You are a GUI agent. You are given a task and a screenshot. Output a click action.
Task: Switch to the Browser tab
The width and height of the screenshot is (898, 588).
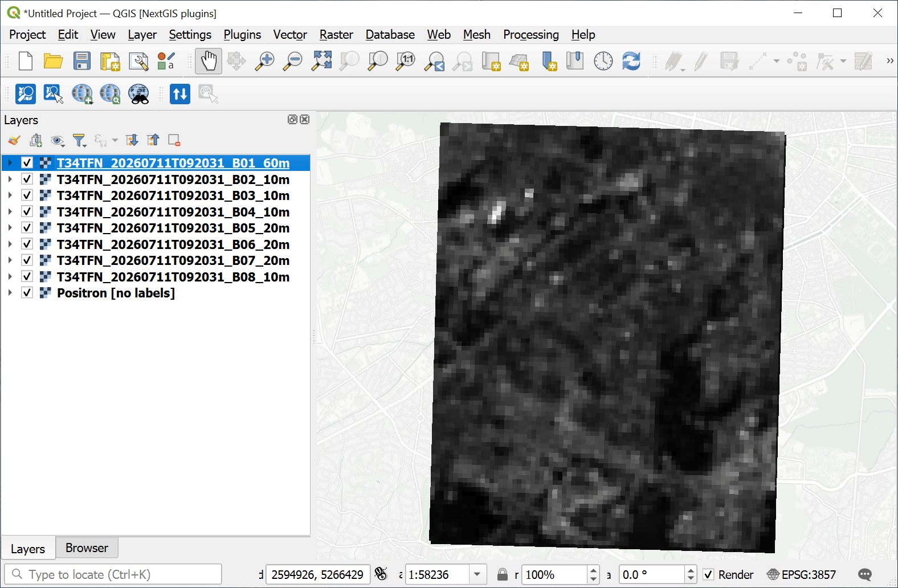(87, 548)
